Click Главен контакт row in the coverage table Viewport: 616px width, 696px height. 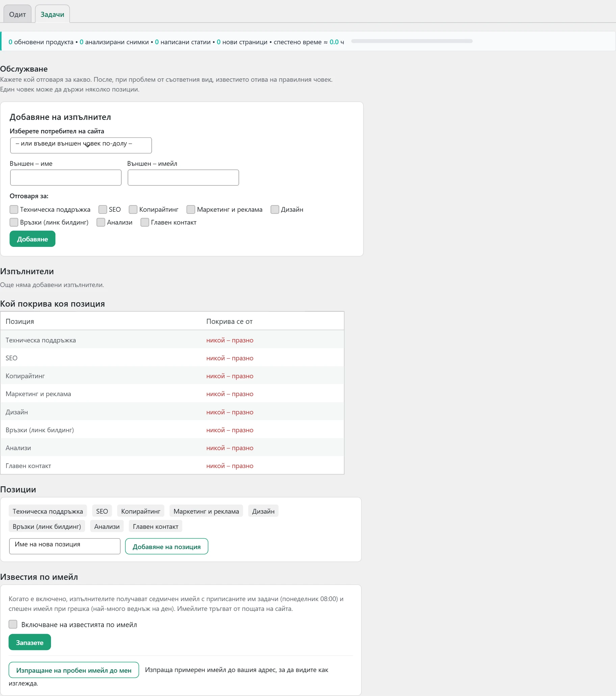coord(172,466)
